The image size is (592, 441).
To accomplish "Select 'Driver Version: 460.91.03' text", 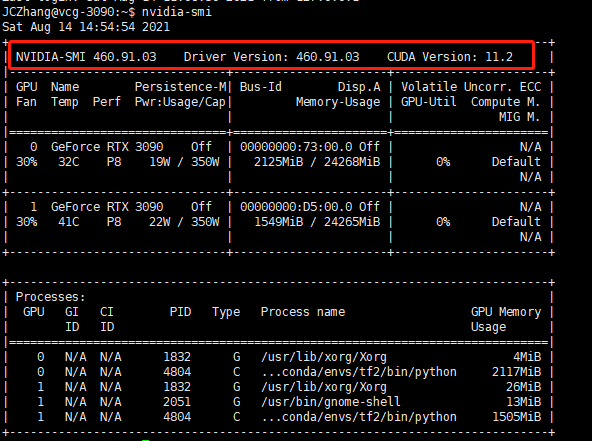I will 271,57.
